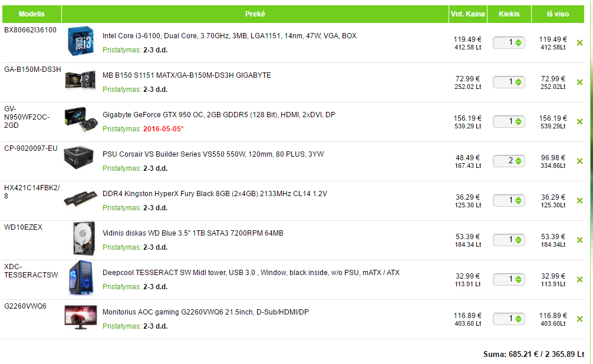593x364 pixels.
Task: Focus the quantity field for the AOC monitor
Action: click(509, 319)
